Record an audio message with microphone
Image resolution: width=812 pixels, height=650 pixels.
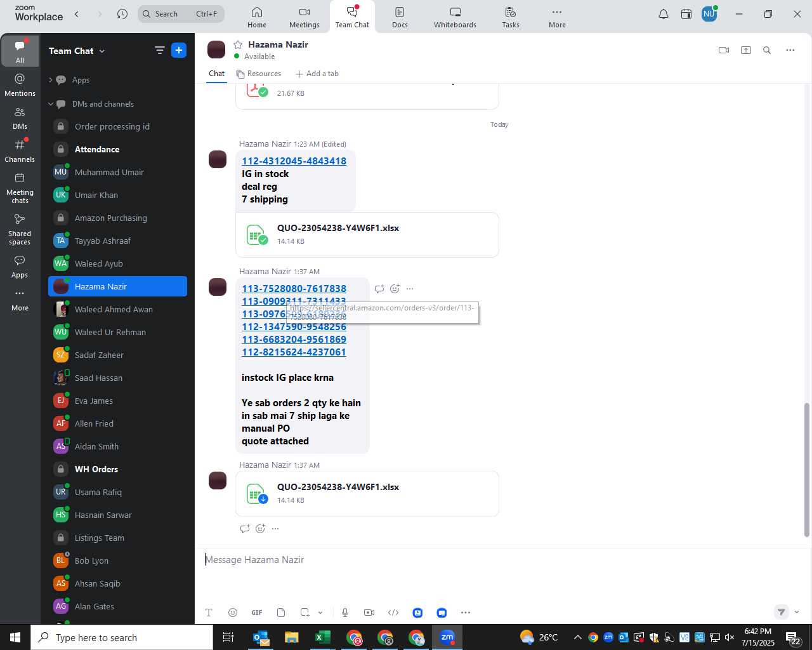click(x=345, y=613)
